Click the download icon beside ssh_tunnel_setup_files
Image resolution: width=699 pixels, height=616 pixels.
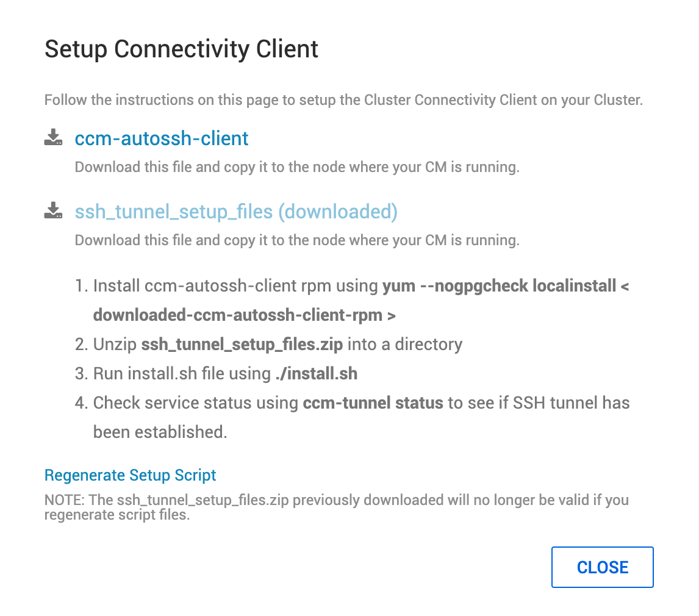point(53,210)
